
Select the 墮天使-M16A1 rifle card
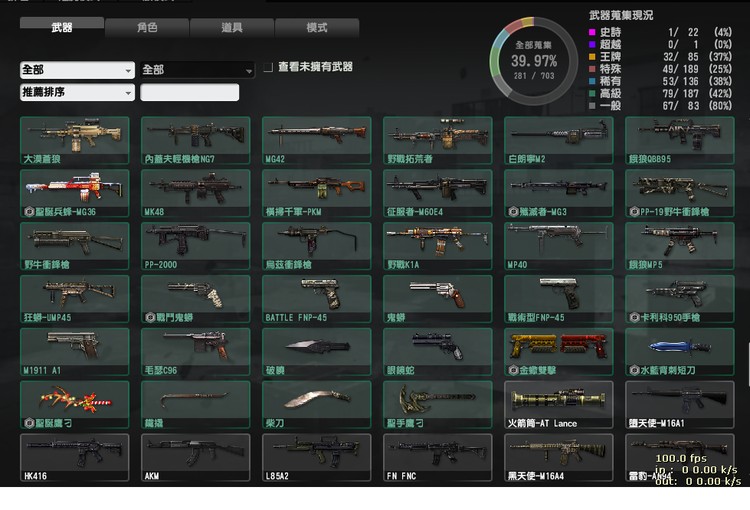(x=680, y=405)
